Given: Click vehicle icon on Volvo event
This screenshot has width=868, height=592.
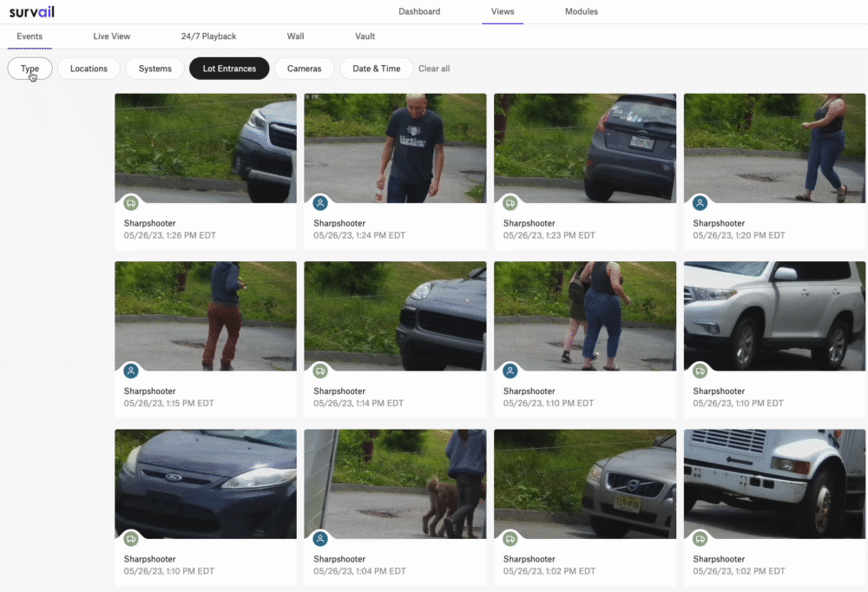Looking at the screenshot, I should [510, 539].
